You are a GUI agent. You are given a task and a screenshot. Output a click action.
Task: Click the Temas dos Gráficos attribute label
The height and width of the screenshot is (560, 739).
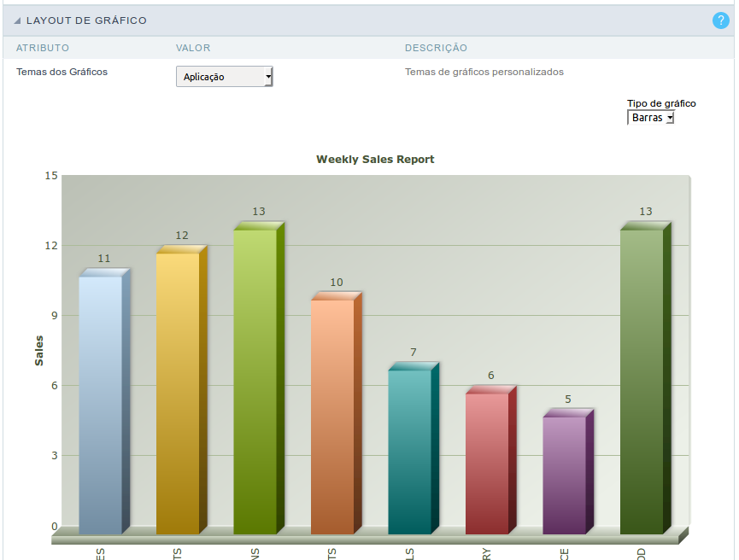click(x=62, y=72)
